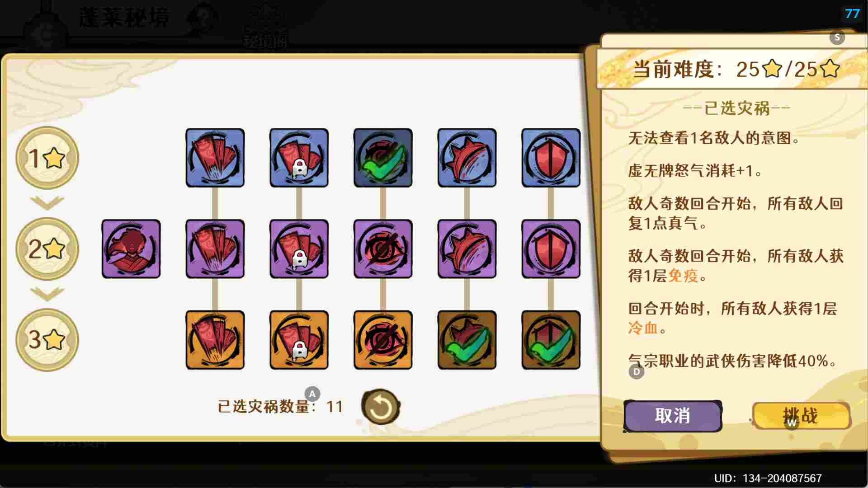The width and height of the screenshot is (868, 488).
Task: Select the purple shield calamity icon
Action: tap(551, 249)
